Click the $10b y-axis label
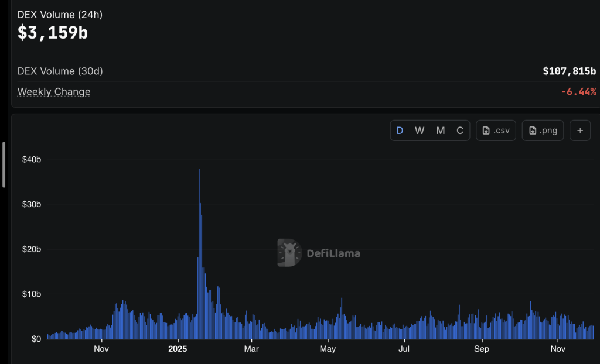 click(32, 294)
